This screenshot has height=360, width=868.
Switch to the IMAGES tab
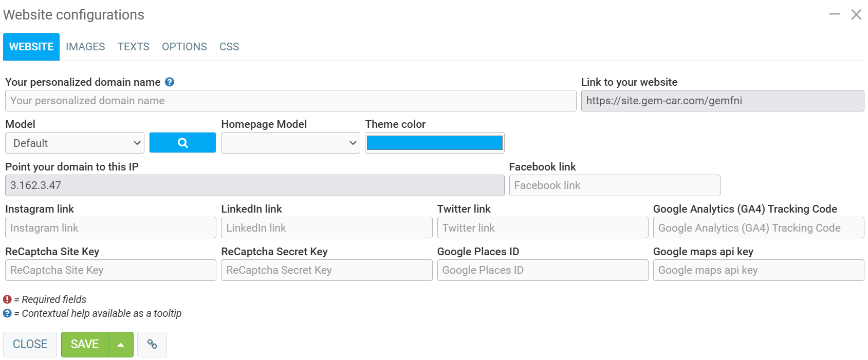[85, 47]
